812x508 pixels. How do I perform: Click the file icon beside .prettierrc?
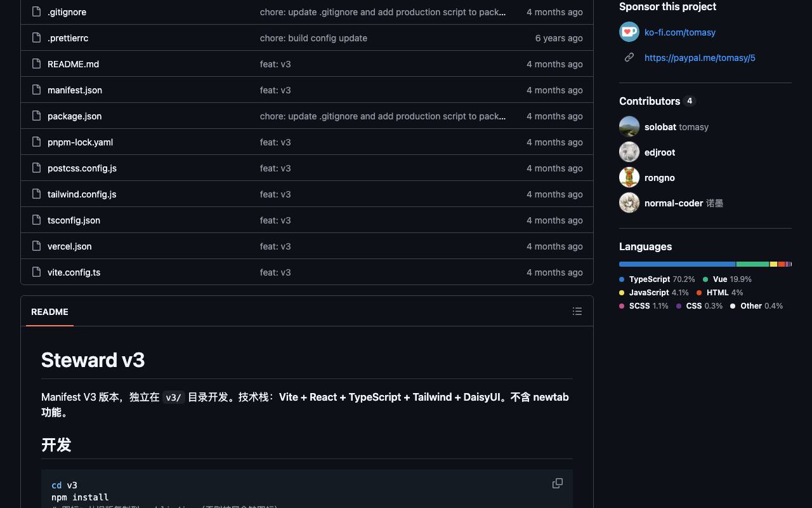pyautogui.click(x=36, y=37)
